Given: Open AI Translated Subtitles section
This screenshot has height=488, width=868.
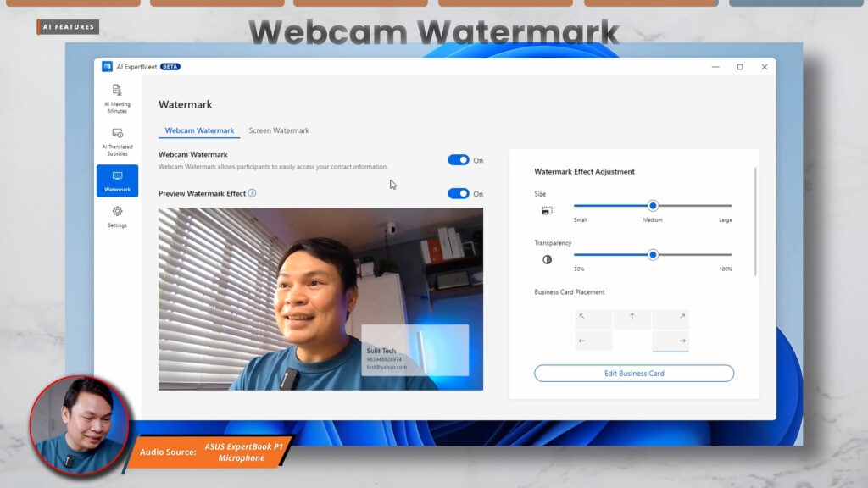Looking at the screenshot, I should [x=117, y=141].
